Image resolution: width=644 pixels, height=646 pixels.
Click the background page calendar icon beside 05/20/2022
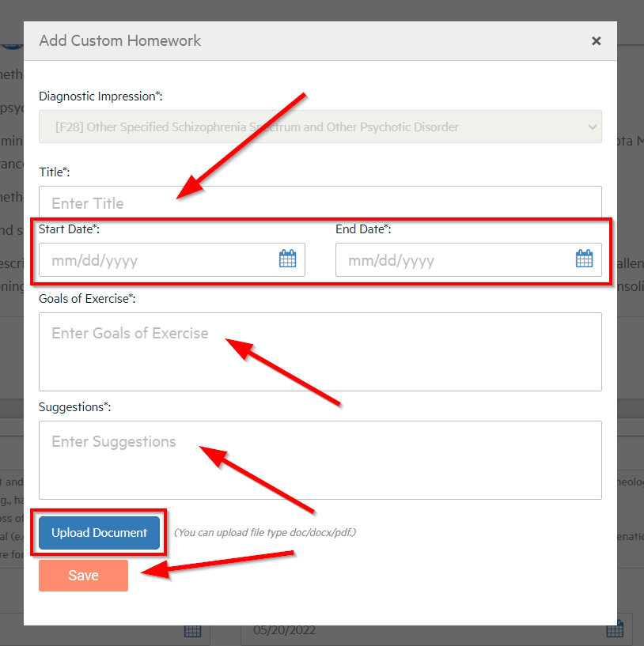coord(615,630)
